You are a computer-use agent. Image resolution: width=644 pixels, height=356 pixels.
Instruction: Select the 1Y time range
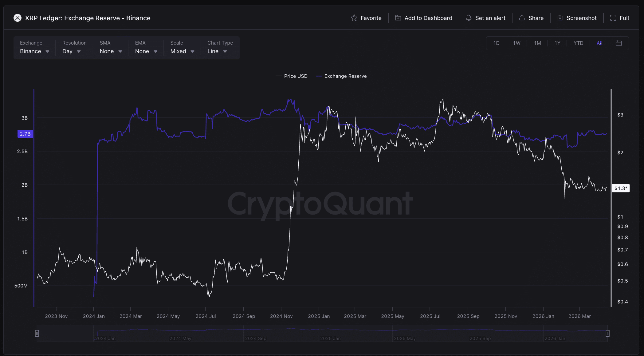coord(557,43)
